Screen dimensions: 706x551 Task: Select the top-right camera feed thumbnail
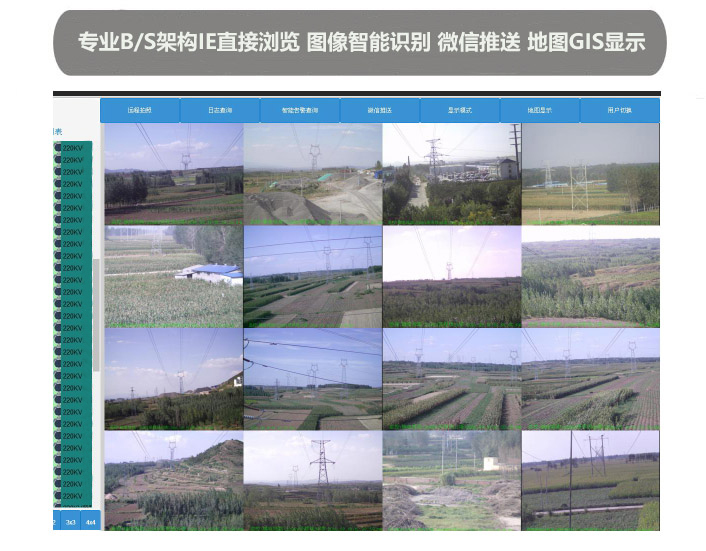coord(590,173)
